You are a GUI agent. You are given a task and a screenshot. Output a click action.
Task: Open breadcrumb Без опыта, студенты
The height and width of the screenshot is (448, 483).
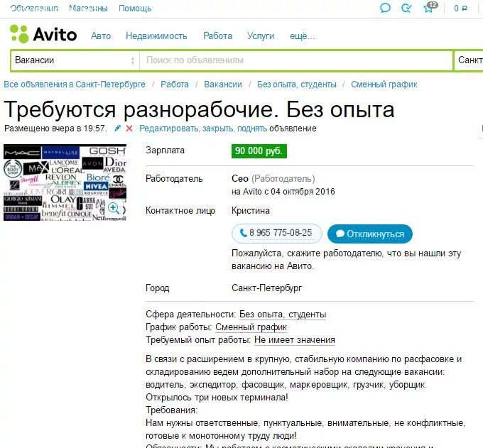297,84
